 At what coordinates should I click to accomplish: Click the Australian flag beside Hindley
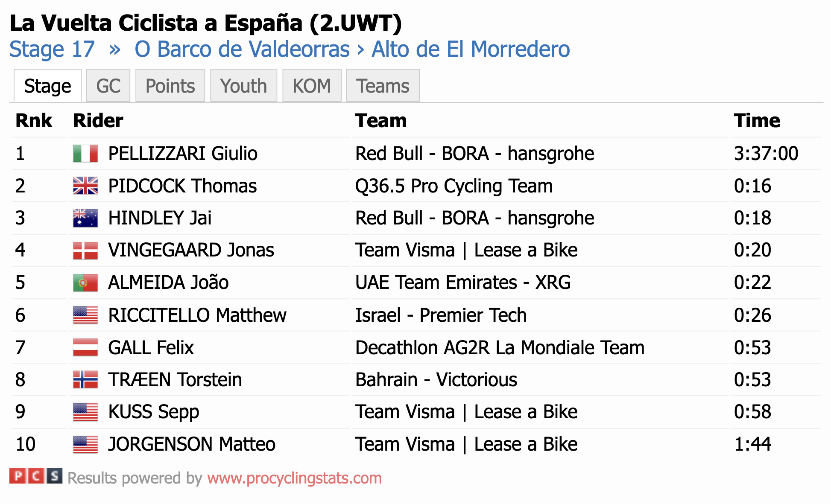coord(85,218)
